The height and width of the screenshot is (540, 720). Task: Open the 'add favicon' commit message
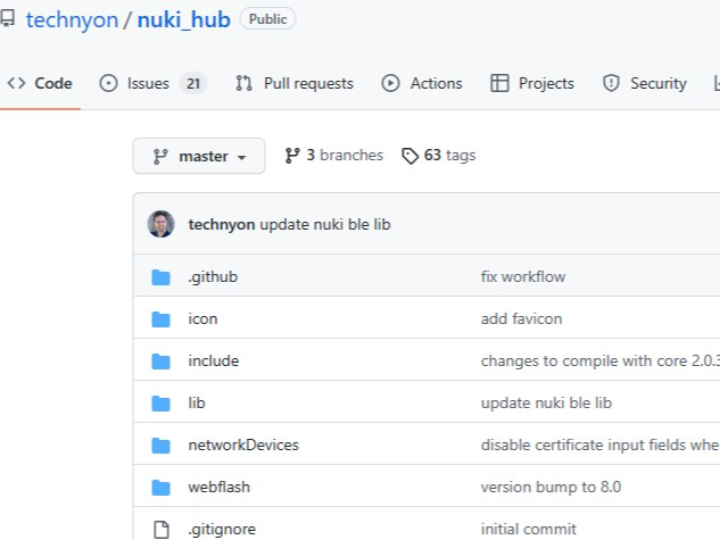[x=521, y=319]
